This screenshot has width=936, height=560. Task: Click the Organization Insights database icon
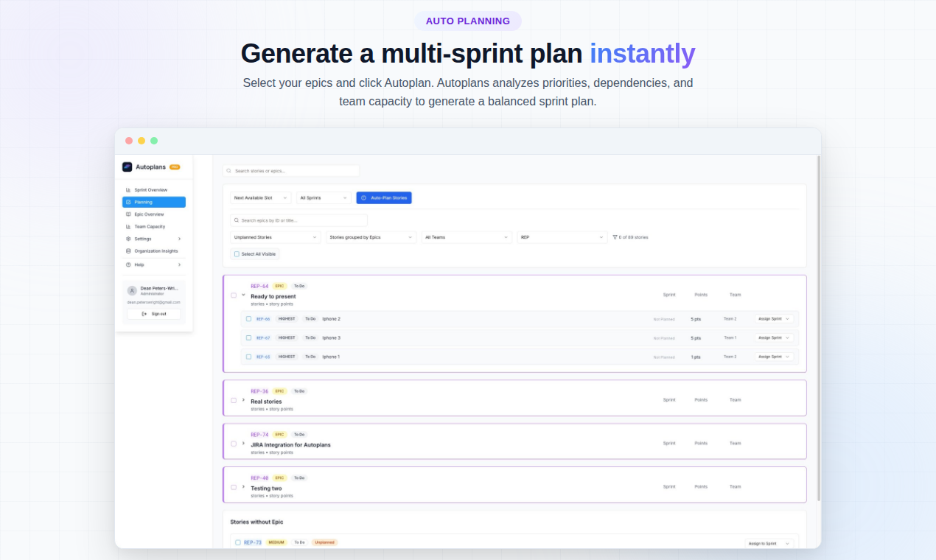(128, 251)
